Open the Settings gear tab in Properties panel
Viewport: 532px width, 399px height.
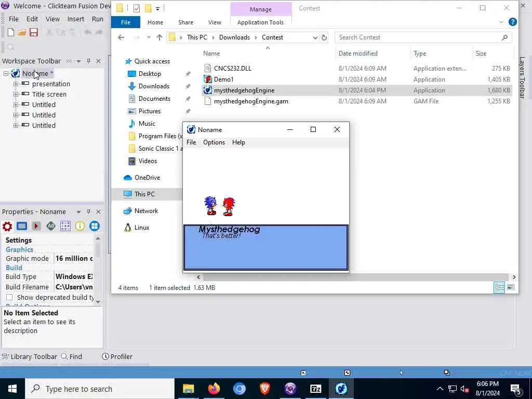[x=7, y=226]
